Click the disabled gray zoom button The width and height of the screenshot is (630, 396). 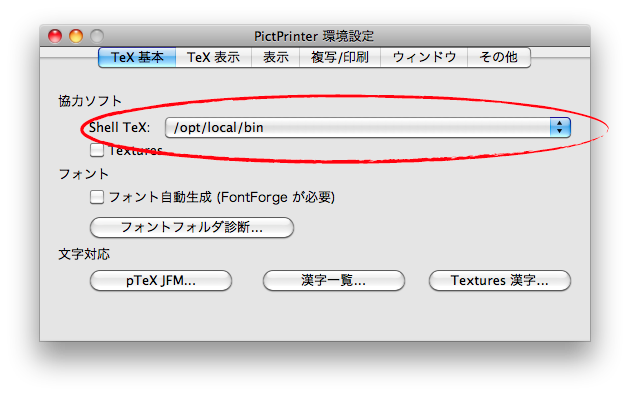[x=97, y=36]
